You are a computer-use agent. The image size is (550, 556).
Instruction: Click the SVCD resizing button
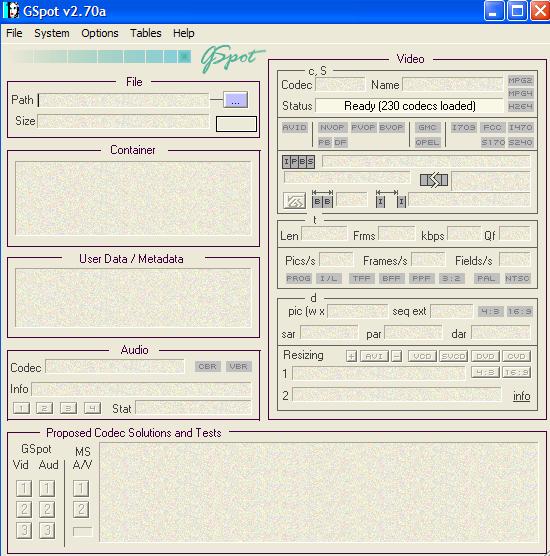(x=454, y=356)
